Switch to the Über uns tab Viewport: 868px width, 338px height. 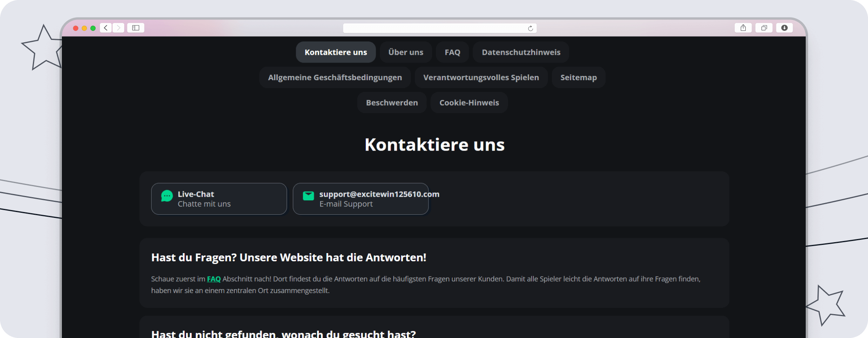pyautogui.click(x=406, y=52)
